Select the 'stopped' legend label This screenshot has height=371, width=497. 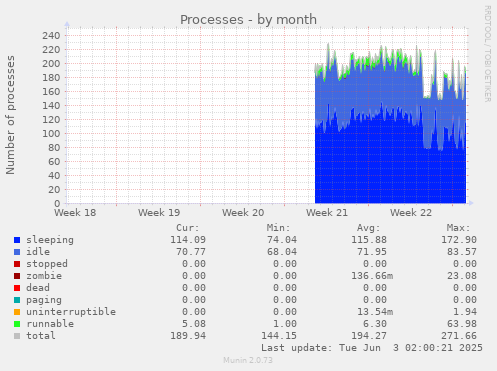[47, 264]
